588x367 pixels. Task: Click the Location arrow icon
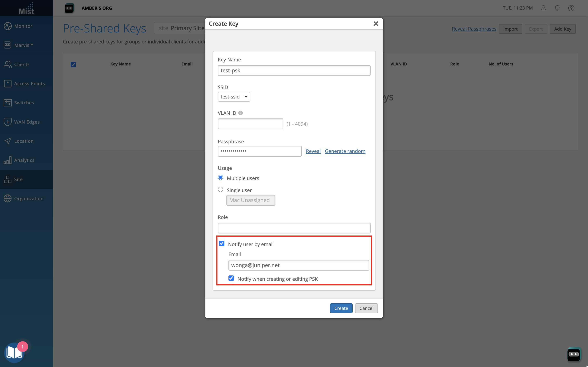click(x=8, y=141)
